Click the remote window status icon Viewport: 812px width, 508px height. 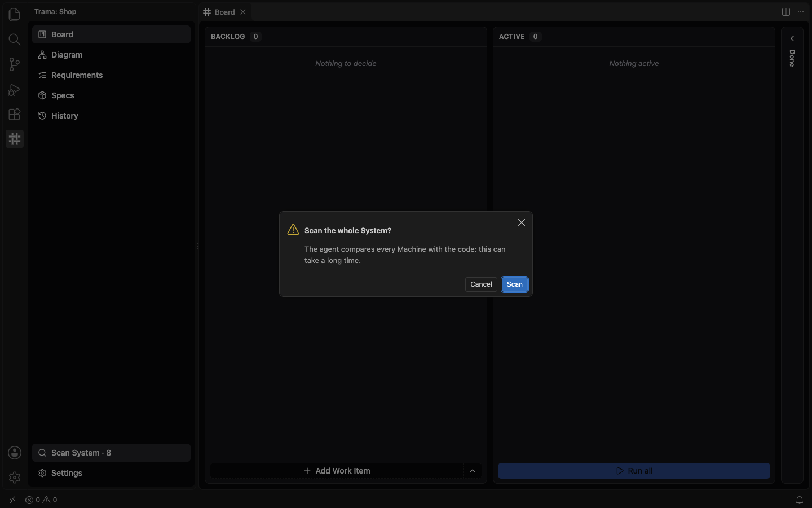(12, 500)
